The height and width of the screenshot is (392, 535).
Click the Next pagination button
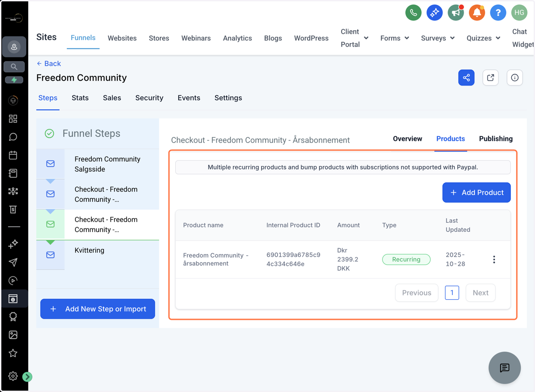tap(481, 293)
